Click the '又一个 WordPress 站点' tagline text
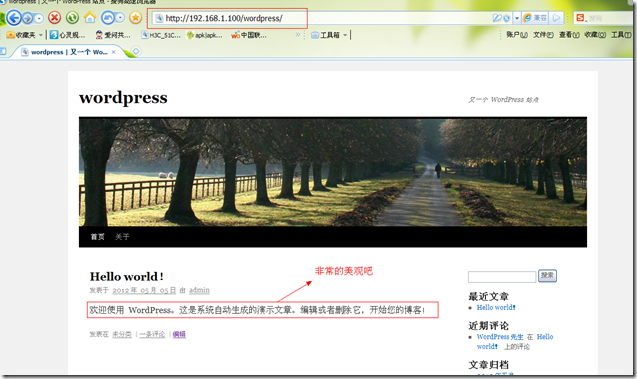The width and height of the screenshot is (637, 379). coord(503,100)
